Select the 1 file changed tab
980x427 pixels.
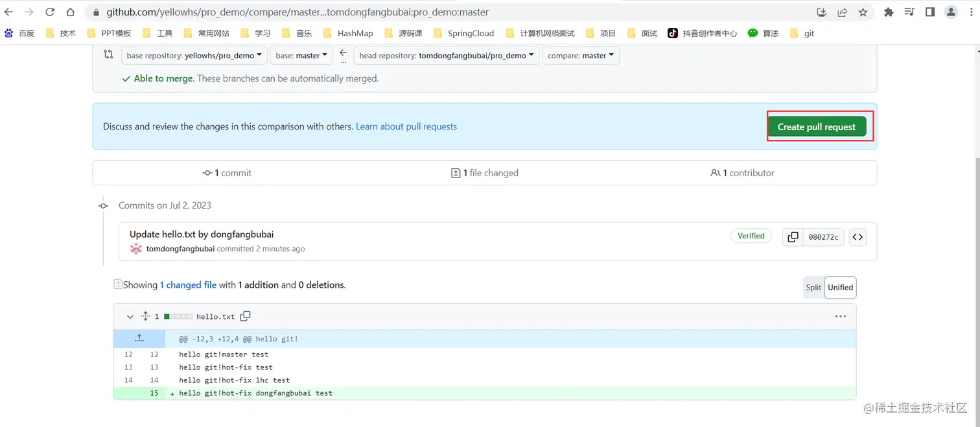[485, 173]
